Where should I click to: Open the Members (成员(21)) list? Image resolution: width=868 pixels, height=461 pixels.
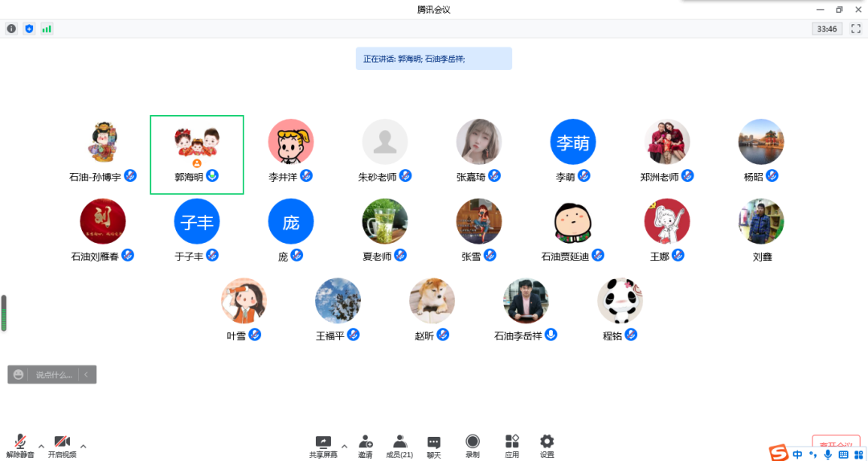(x=399, y=446)
